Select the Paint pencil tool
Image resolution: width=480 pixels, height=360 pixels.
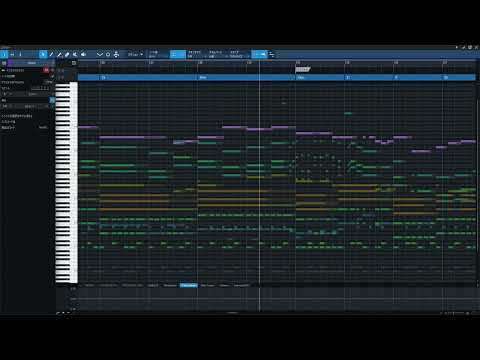(x=51, y=54)
